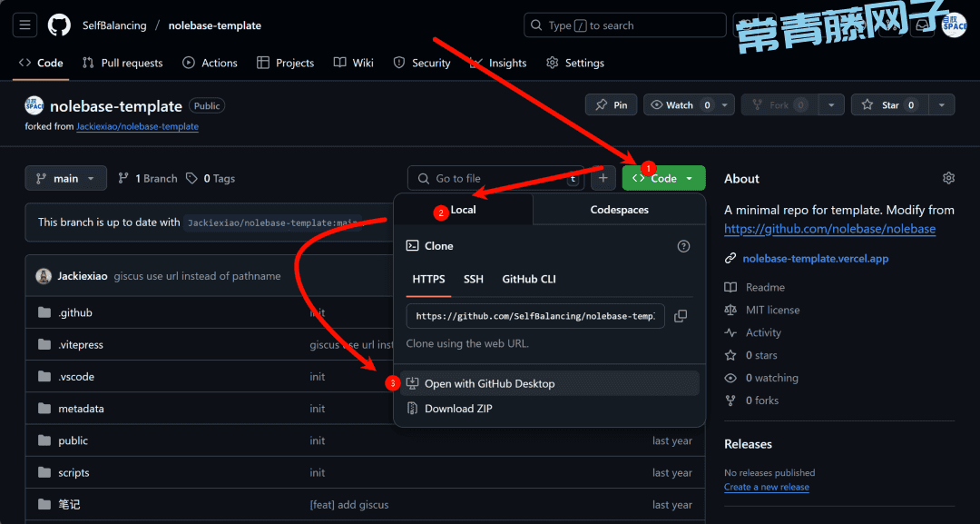View the 0 Tags list
Viewport: 980px width, 524px height.
(211, 178)
